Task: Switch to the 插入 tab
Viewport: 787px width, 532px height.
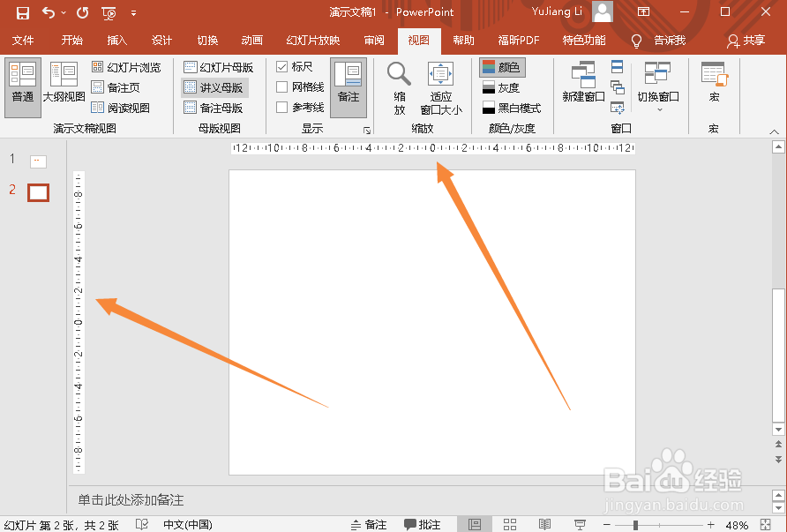Action: [117, 41]
